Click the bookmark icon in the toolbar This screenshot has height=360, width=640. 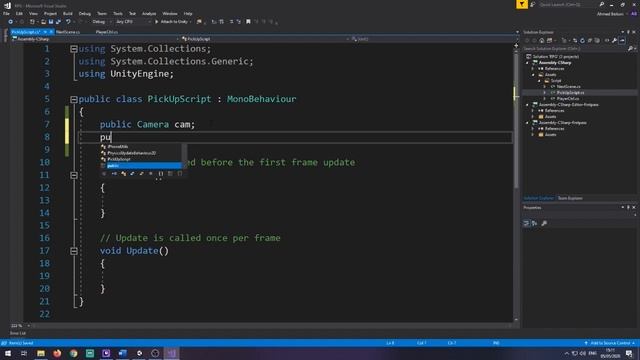coord(248,22)
